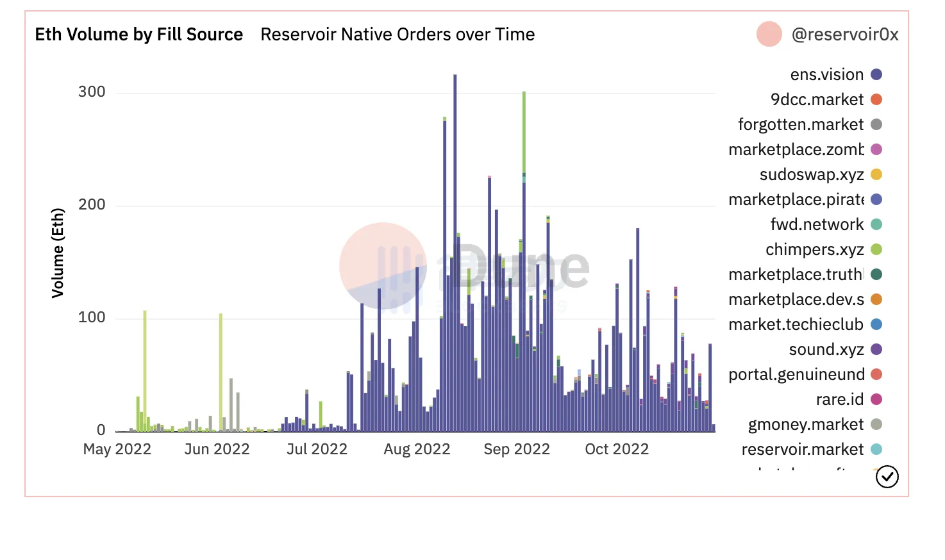The height and width of the screenshot is (560, 945).
Task: Click the reservoir0x avatar circle
Action: 769,35
